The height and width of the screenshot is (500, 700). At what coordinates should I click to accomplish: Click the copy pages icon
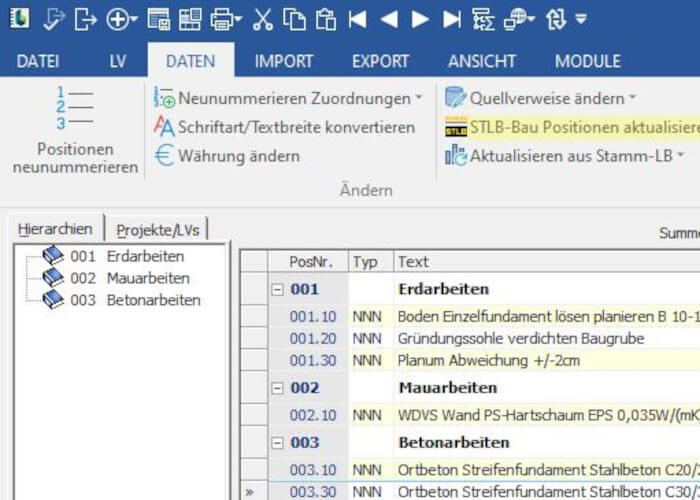click(x=294, y=20)
